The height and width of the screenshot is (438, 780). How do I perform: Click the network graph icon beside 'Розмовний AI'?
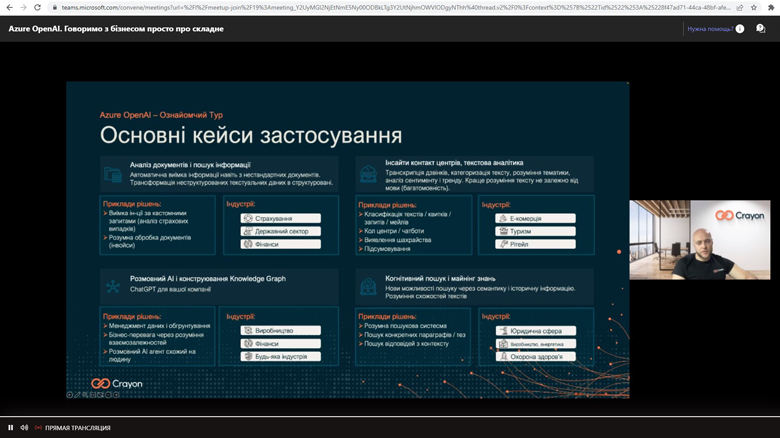coord(113,287)
